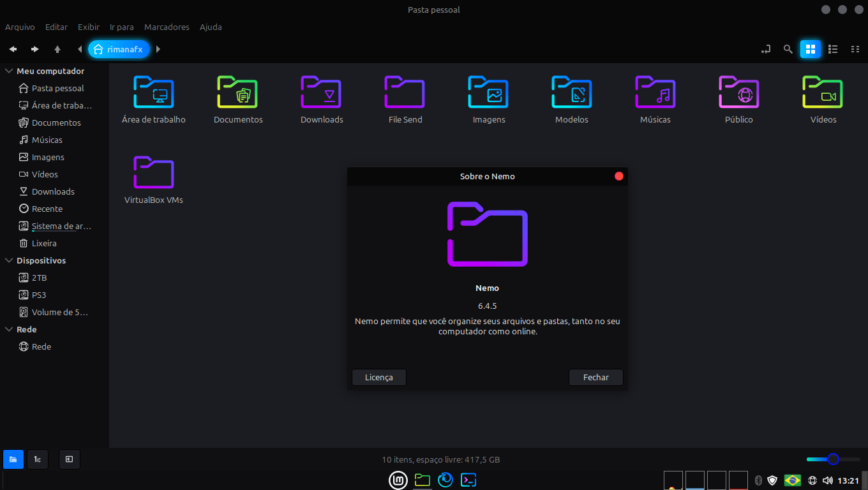This screenshot has height=490, width=868.
Task: Select the Imagens folder icon
Action: point(488,93)
